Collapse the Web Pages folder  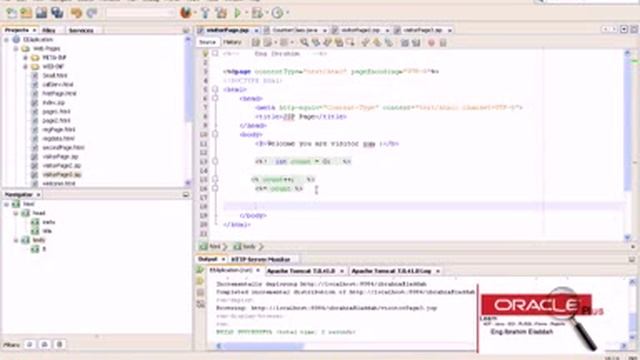(x=16, y=49)
